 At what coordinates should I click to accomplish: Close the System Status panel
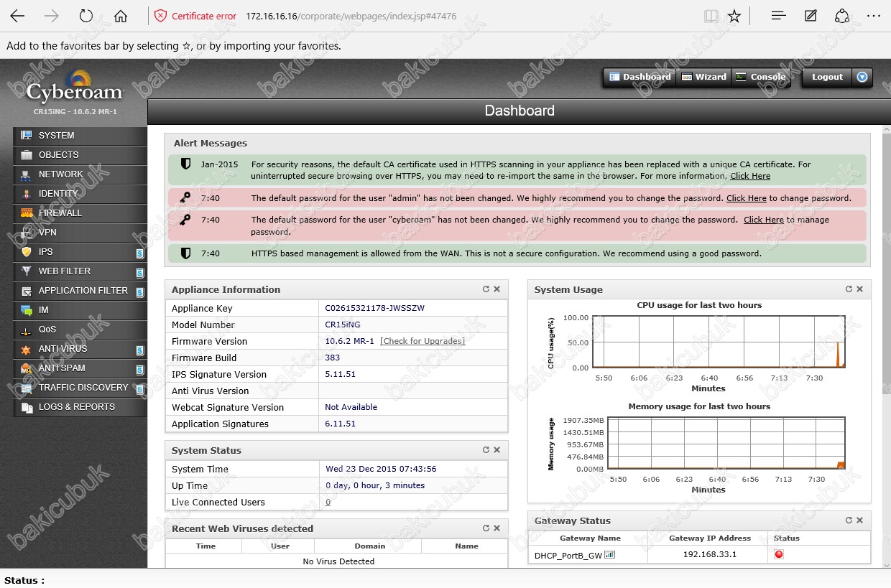pos(497,449)
